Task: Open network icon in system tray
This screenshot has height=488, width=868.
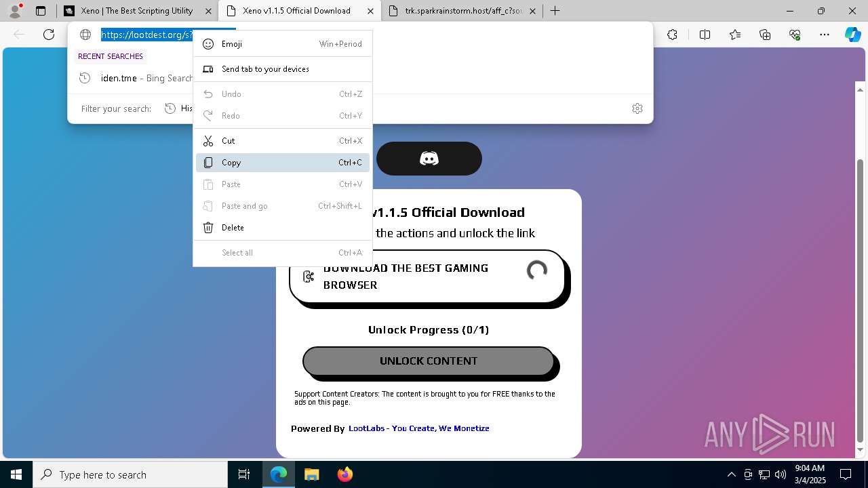Action: [764, 474]
